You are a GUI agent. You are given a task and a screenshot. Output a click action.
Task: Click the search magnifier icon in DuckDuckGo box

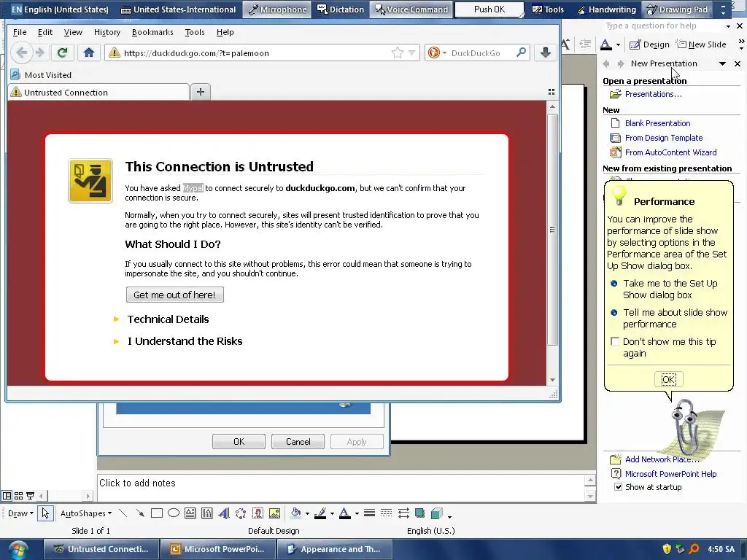point(521,52)
